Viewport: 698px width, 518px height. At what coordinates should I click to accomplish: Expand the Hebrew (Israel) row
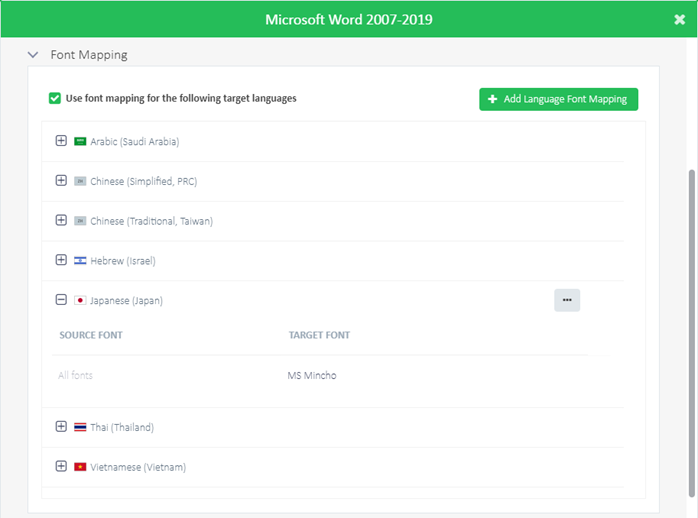click(x=61, y=260)
